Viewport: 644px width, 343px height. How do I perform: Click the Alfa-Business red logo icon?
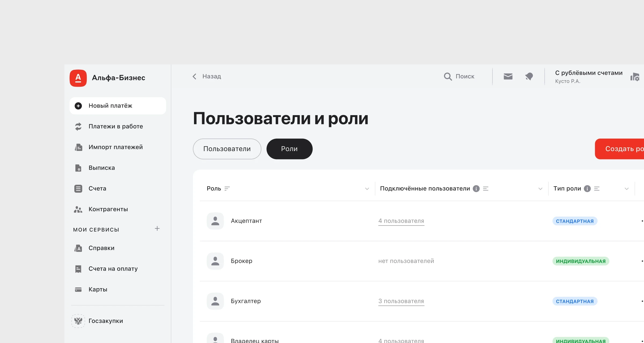click(x=78, y=78)
